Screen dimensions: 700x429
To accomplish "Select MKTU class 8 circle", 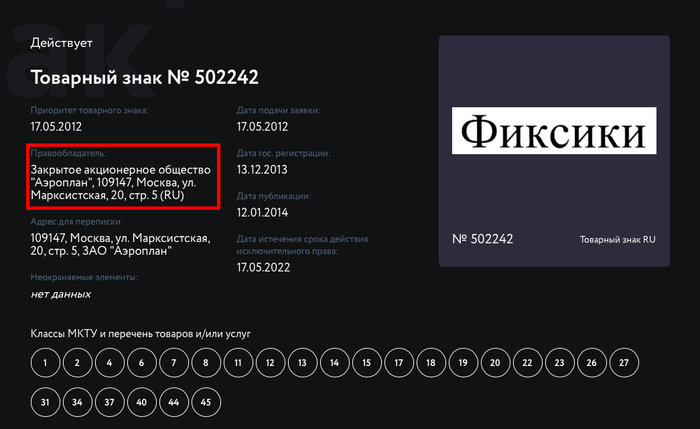I will [206, 362].
